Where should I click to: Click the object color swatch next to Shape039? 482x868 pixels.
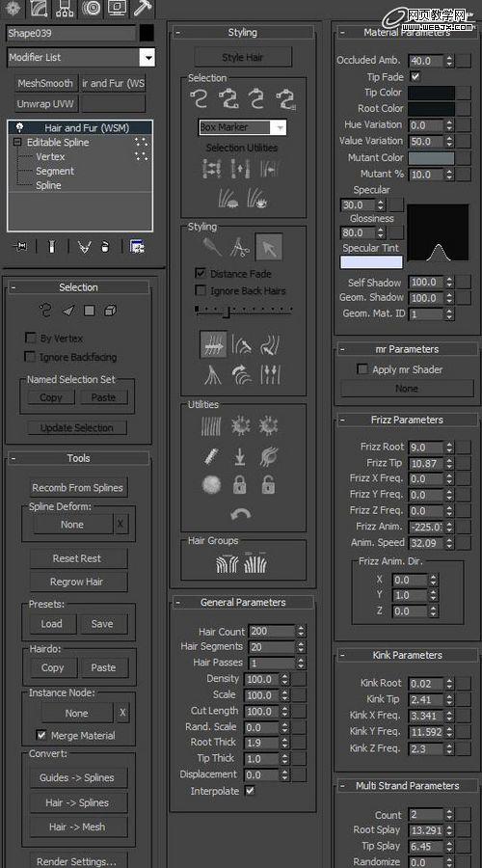point(147,33)
